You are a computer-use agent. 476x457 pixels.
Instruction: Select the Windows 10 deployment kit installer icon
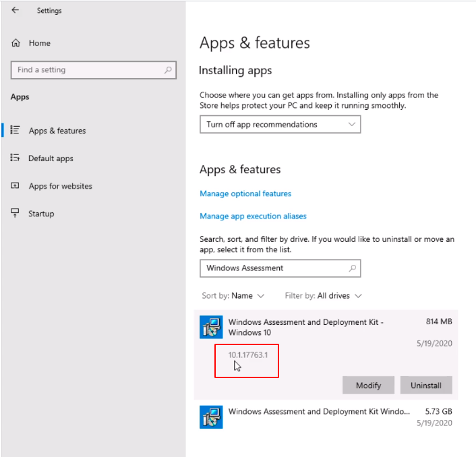tap(211, 327)
